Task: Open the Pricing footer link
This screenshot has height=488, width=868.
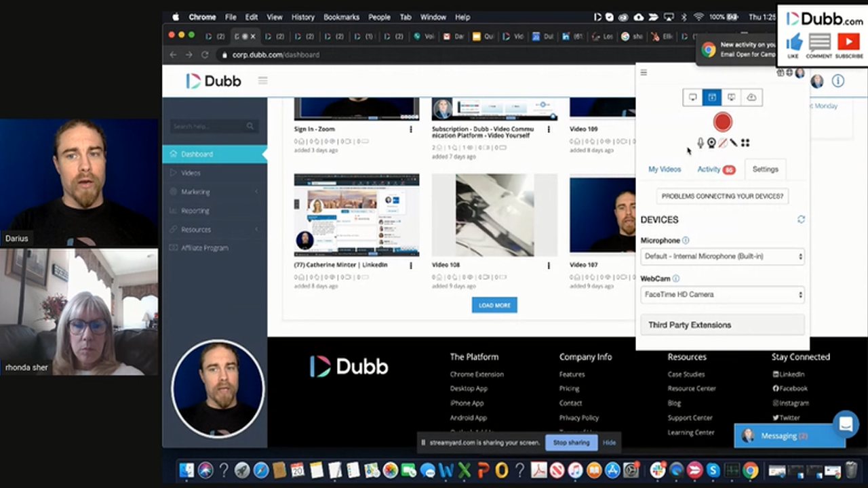Action: [x=569, y=388]
